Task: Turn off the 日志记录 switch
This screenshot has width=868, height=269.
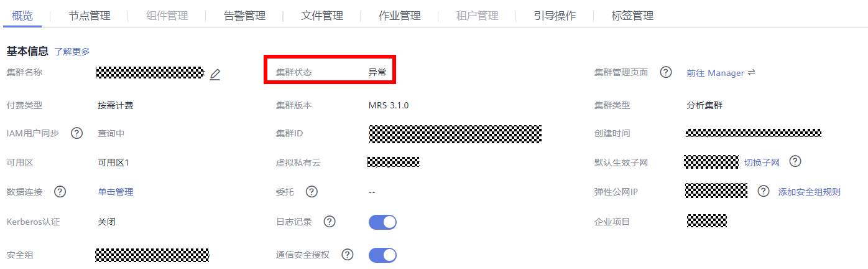Action: click(x=382, y=222)
